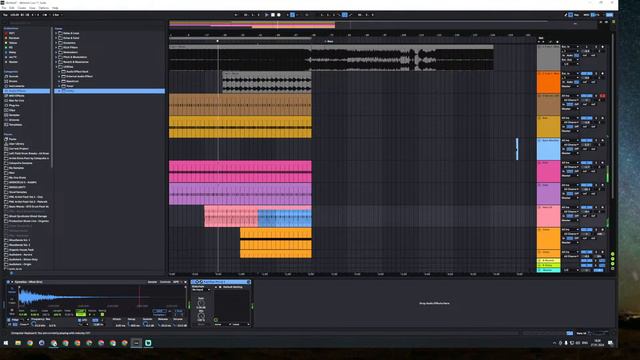
Task: Disarm the red armed brown track
Action: point(602,96)
